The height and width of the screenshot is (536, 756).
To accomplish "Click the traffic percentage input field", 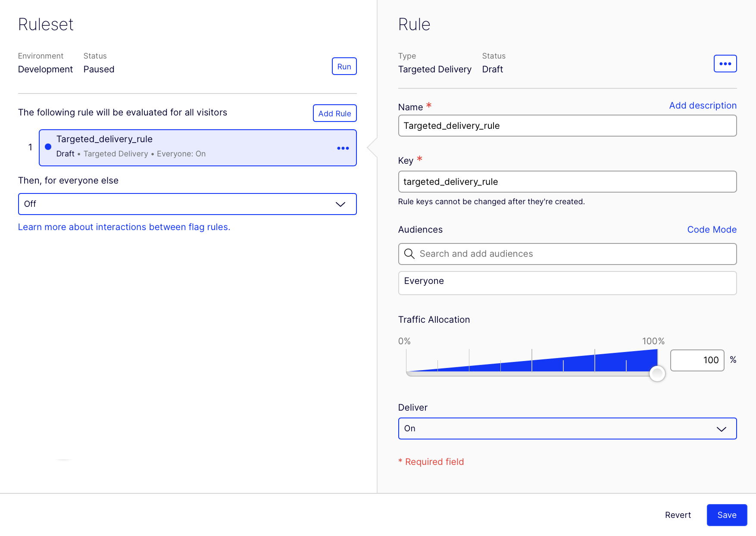I will 697,360.
